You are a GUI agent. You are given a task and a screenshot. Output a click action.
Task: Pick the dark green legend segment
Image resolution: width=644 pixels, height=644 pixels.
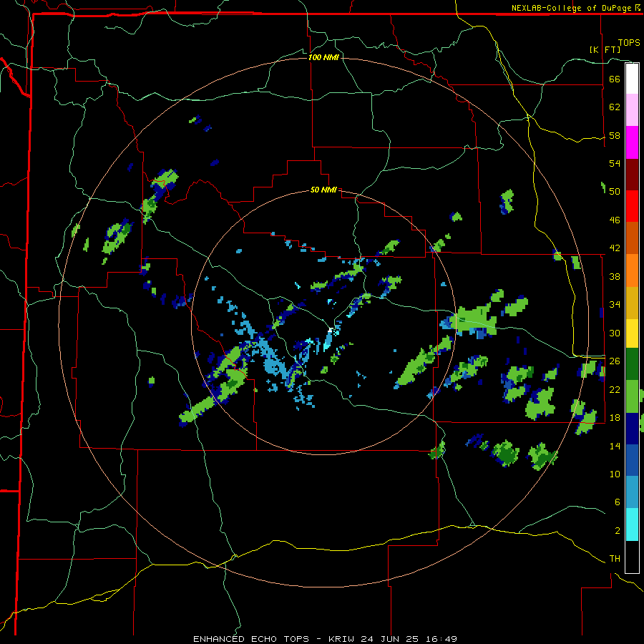coord(632,364)
